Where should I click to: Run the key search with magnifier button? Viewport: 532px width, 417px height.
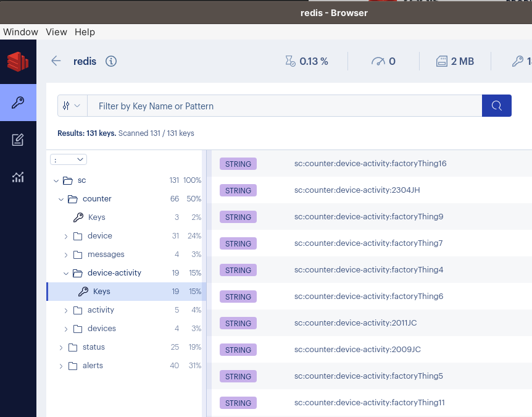[497, 106]
